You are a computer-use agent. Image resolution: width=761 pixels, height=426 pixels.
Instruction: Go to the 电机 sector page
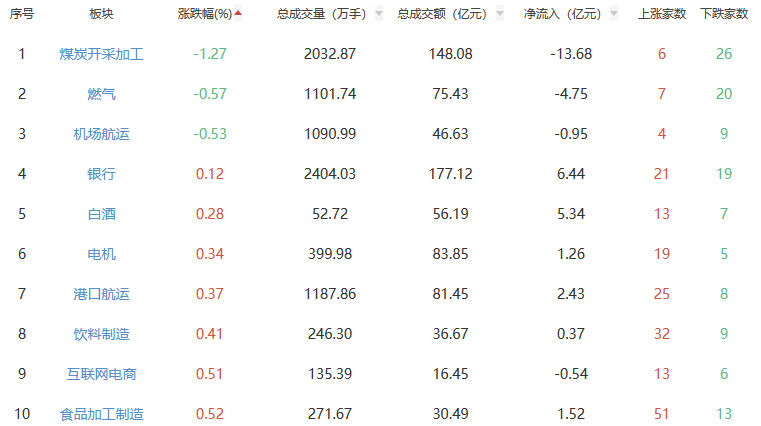(101, 254)
